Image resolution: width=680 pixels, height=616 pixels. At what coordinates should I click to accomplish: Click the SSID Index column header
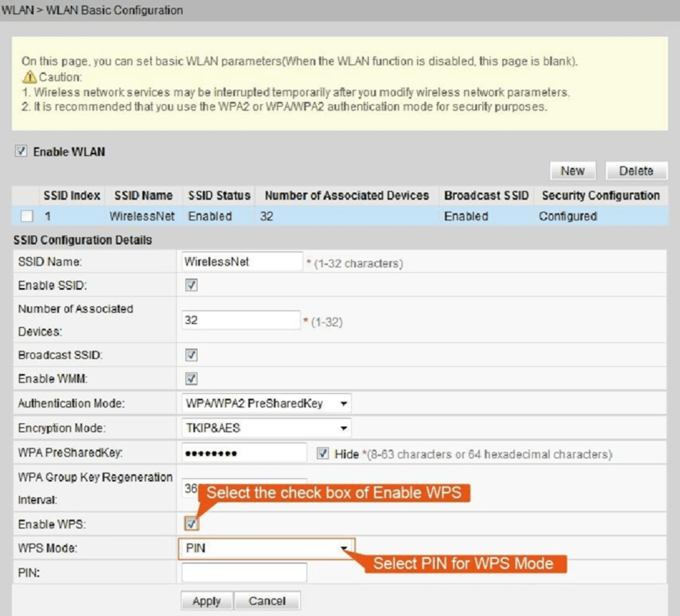coord(72,195)
